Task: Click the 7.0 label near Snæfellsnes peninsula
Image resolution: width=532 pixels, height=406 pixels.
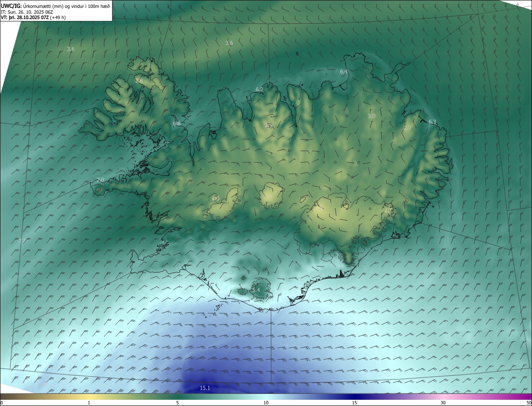Action: [x=100, y=180]
